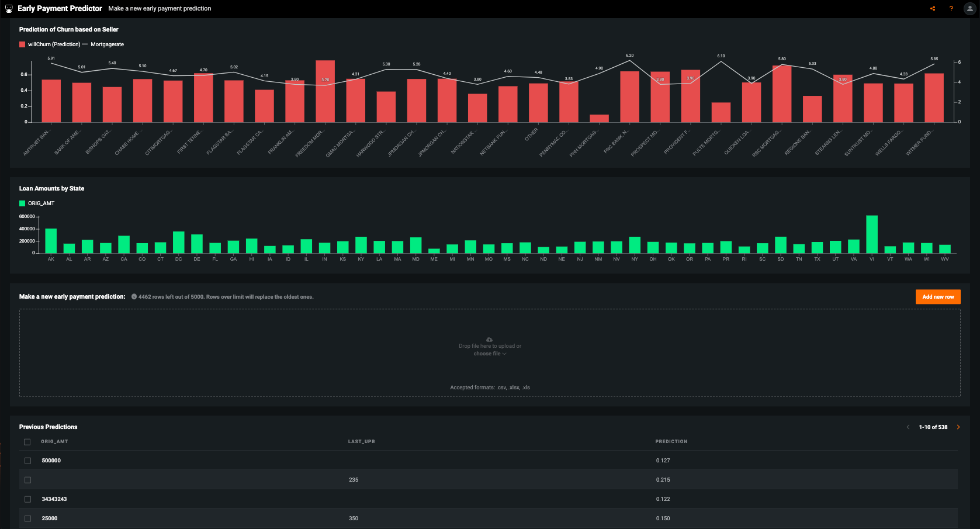Click the Early Payment Predictor title
Screen dimensions: 980x529
coord(60,9)
